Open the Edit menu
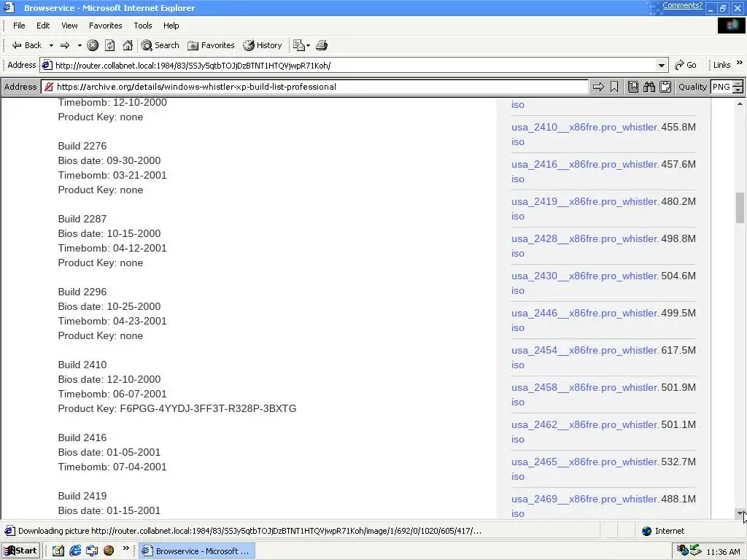 [x=43, y=26]
